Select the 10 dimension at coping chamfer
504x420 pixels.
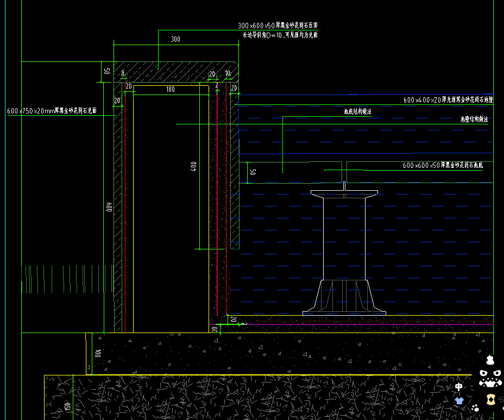[x=228, y=73]
